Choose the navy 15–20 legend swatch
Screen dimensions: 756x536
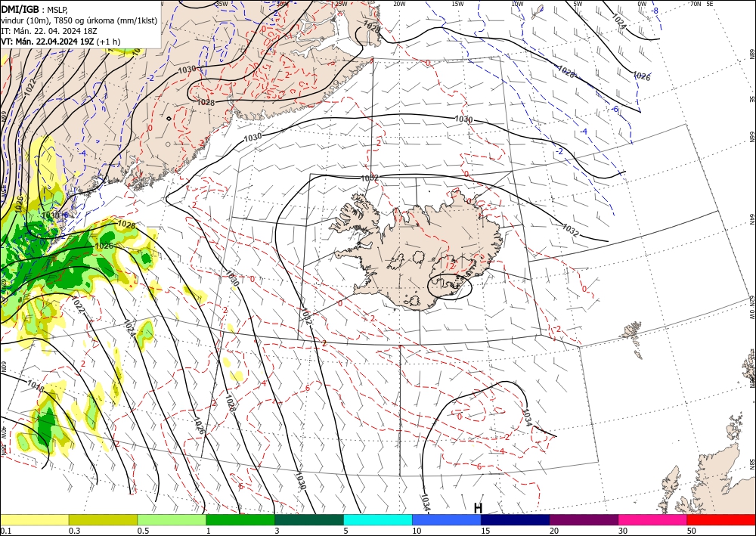click(x=516, y=519)
